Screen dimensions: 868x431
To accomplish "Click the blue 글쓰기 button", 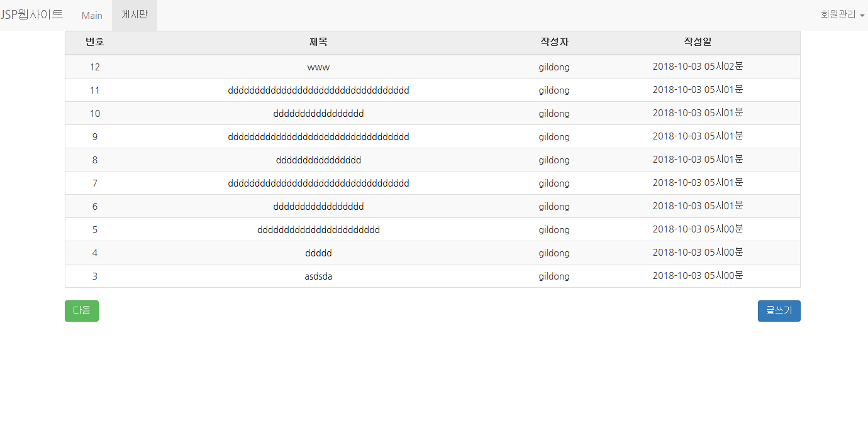I will click(779, 310).
